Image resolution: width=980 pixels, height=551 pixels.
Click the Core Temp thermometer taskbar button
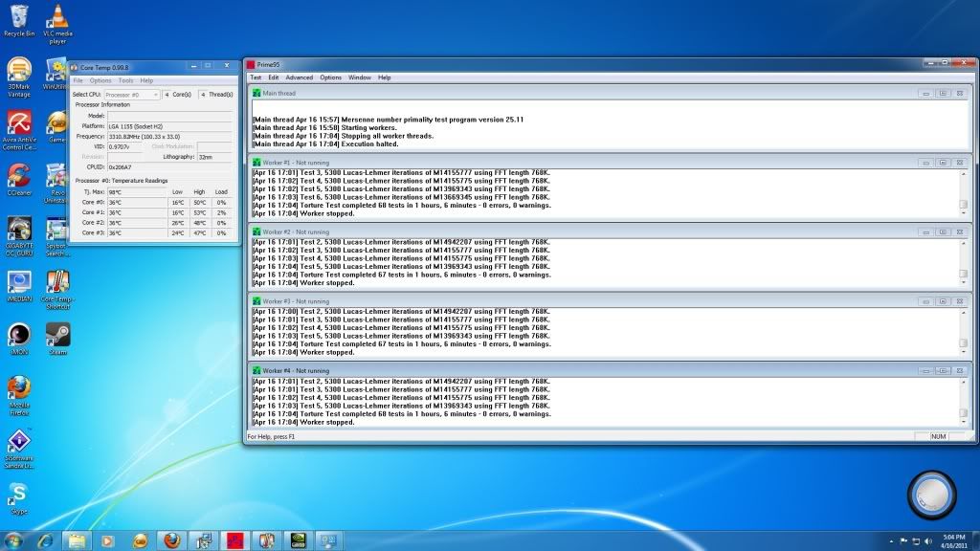click(x=267, y=540)
